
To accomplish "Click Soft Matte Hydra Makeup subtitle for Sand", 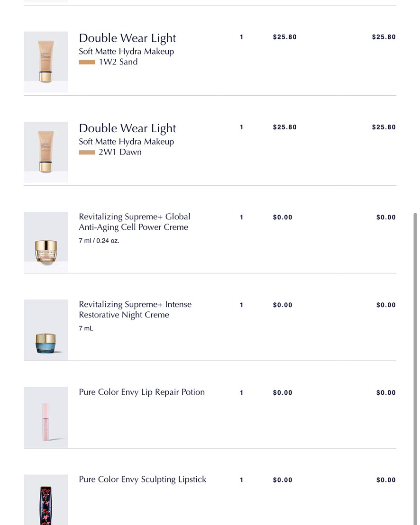I will point(126,51).
